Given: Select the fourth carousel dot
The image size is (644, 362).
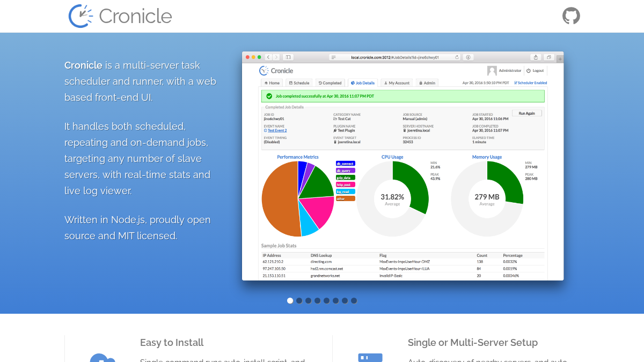Looking at the screenshot, I should click(x=318, y=300).
